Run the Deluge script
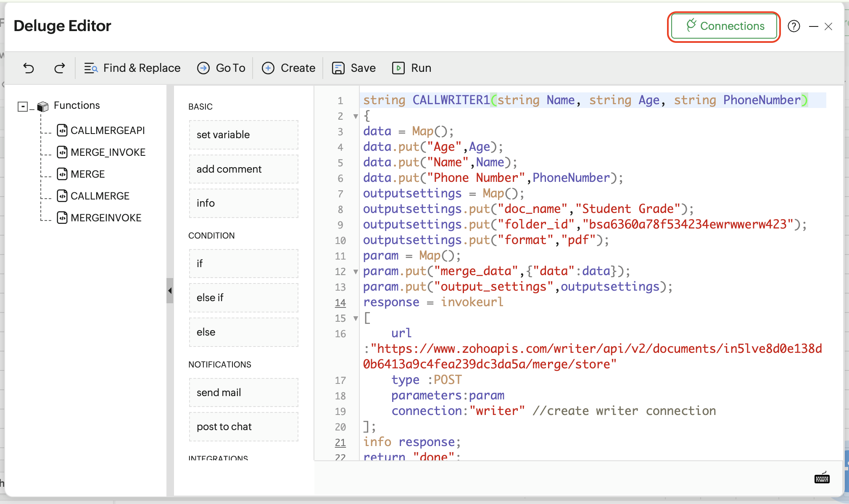The width and height of the screenshot is (849, 504). click(412, 68)
